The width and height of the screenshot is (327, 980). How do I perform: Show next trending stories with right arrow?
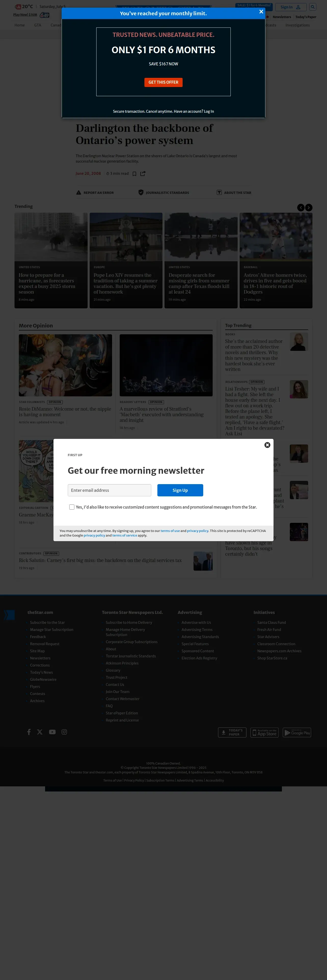(x=309, y=207)
